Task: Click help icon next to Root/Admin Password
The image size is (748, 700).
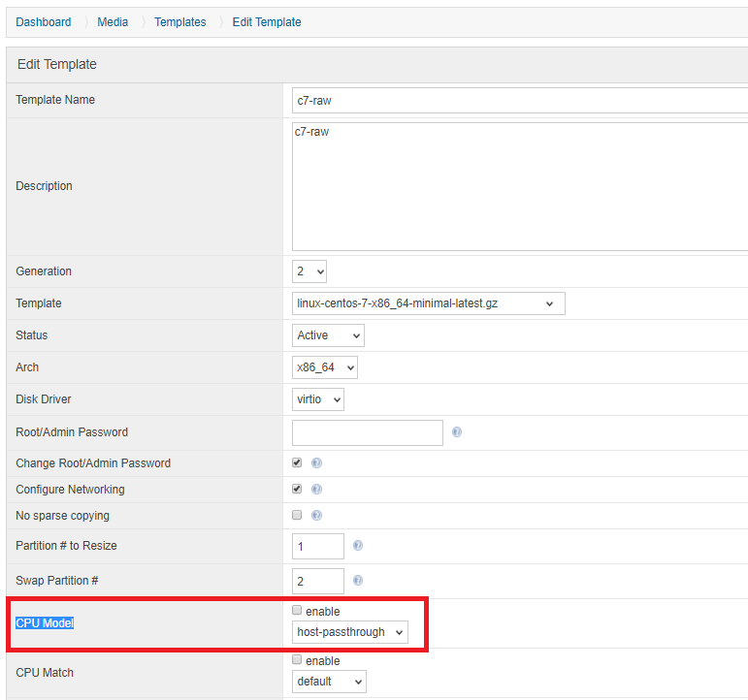Action: point(457,432)
